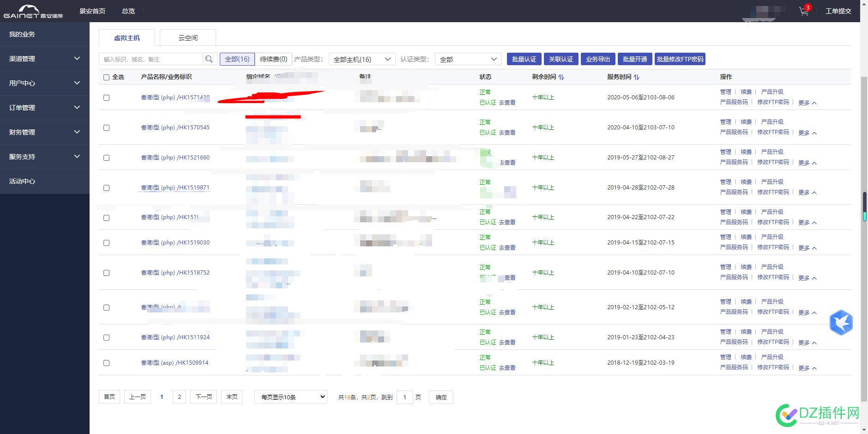868x434 pixels.
Task: Click 修改FTP密码 for HK1519871 row
Action: click(x=773, y=192)
